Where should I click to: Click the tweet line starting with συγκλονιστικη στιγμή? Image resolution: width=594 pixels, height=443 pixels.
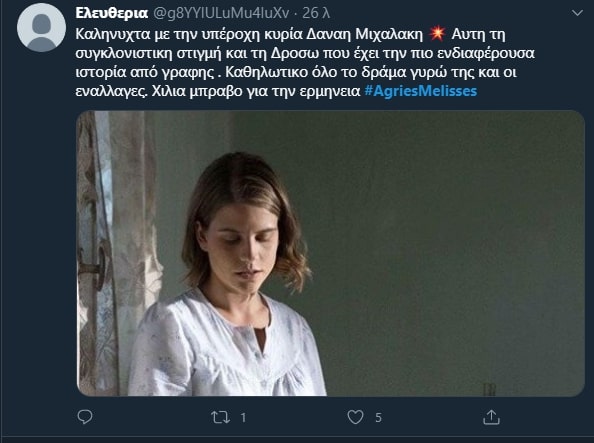(x=305, y=53)
